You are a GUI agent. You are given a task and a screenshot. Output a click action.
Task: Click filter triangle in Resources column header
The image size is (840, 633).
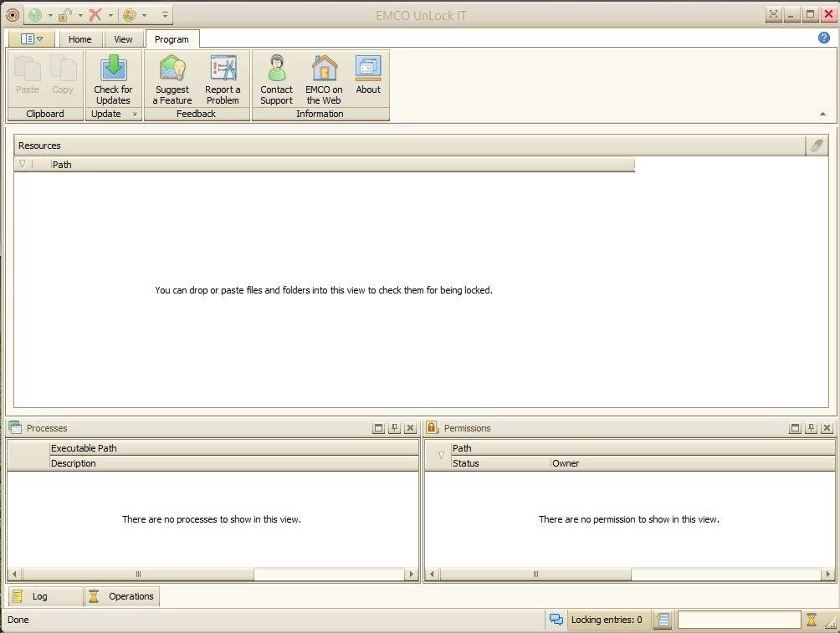point(23,165)
